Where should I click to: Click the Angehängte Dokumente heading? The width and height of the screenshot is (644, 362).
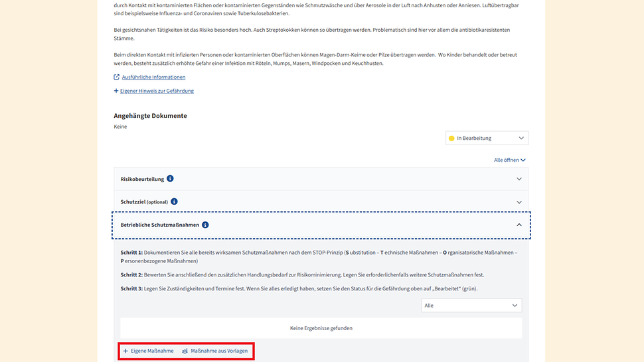click(150, 115)
